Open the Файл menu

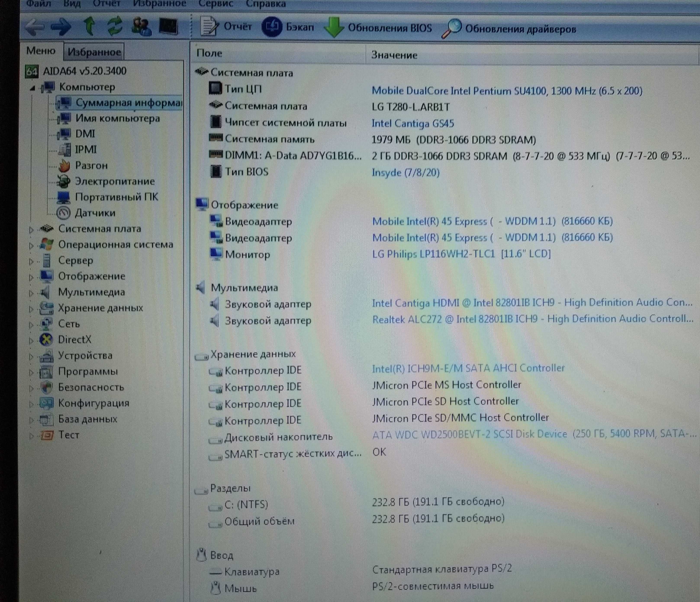tap(39, 4)
